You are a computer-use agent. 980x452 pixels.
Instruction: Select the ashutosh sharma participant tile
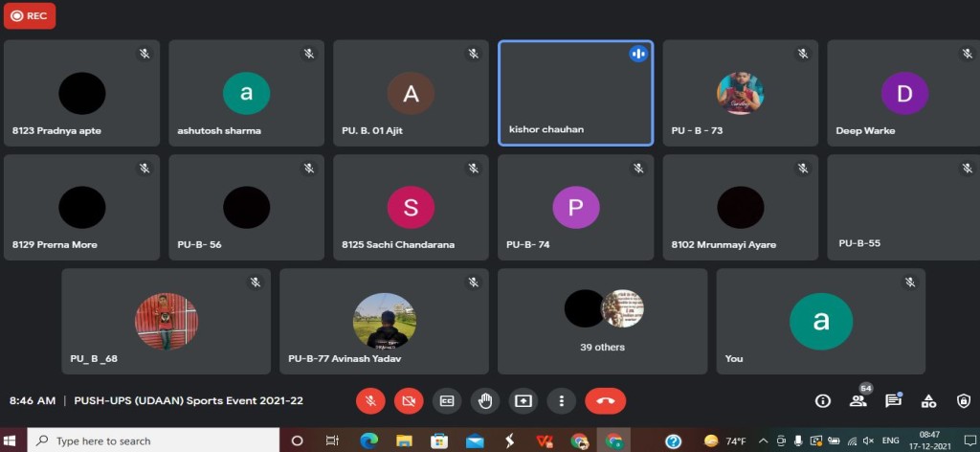coord(246,93)
